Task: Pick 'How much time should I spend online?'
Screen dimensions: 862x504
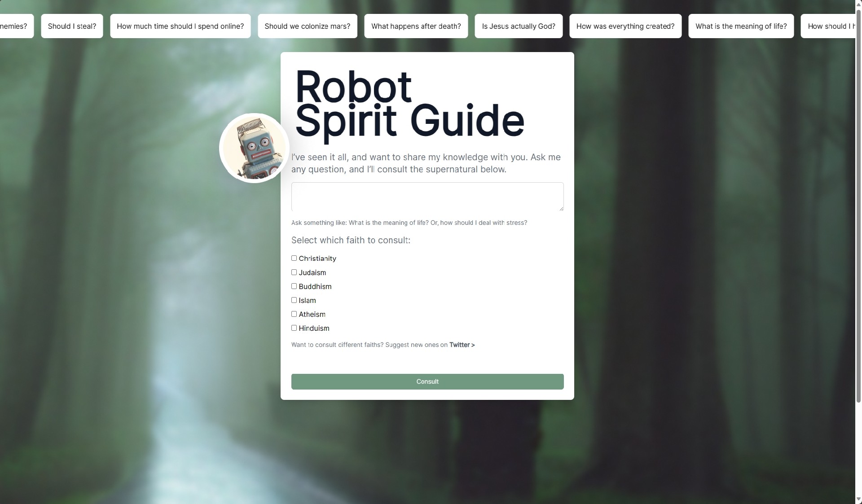Action: click(x=180, y=26)
